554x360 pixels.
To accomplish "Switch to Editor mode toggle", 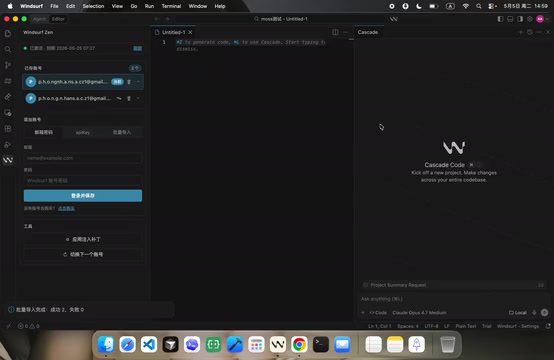I will [58, 19].
